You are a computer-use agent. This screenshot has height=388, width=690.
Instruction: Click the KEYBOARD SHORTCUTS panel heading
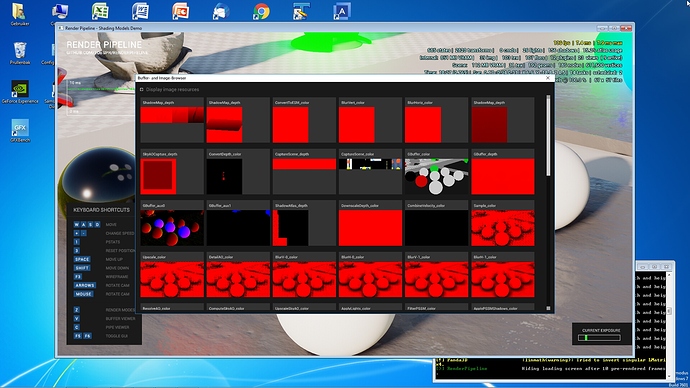tap(102, 210)
